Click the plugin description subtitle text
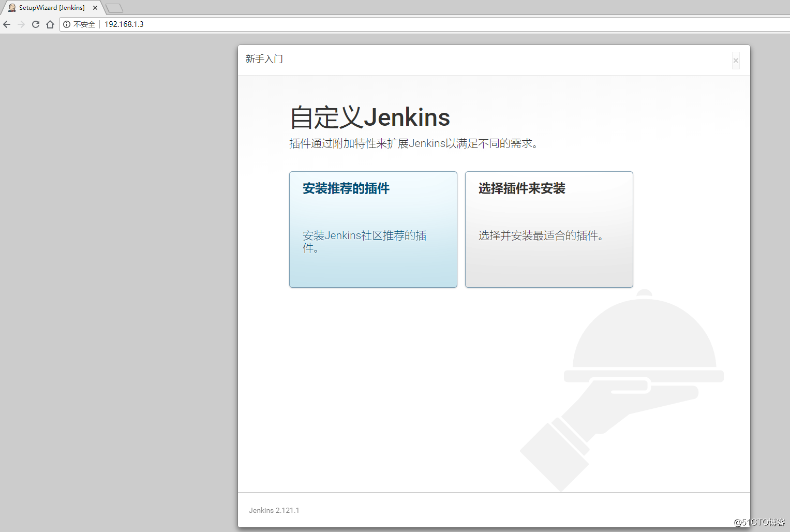Image resolution: width=790 pixels, height=532 pixels. pos(414,143)
